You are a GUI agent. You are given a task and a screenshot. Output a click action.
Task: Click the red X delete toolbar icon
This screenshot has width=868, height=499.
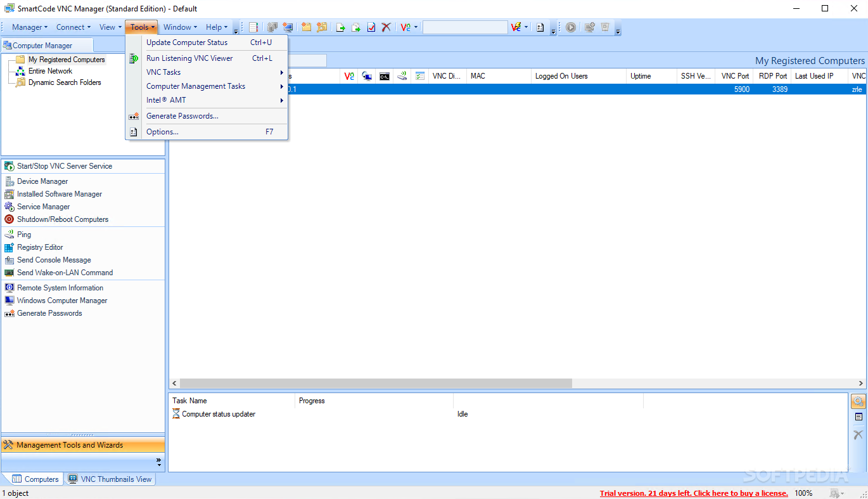(386, 27)
